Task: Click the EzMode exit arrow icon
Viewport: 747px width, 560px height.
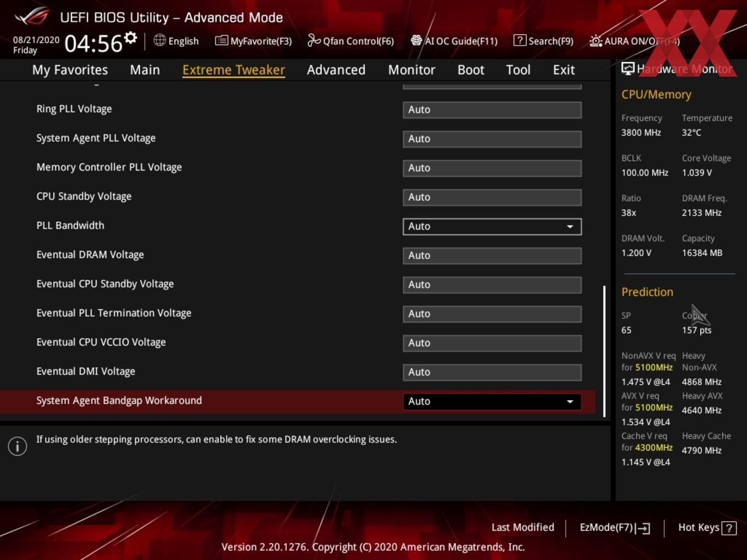Action: coord(643,528)
